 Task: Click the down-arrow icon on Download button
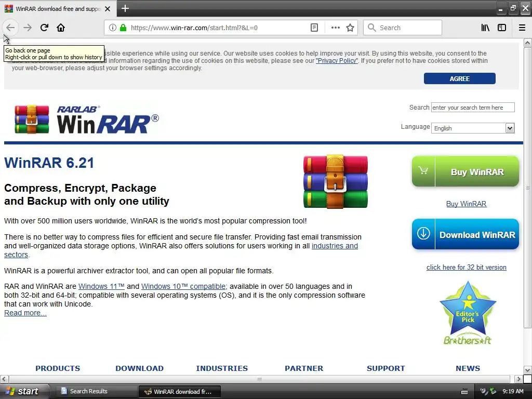pos(423,233)
